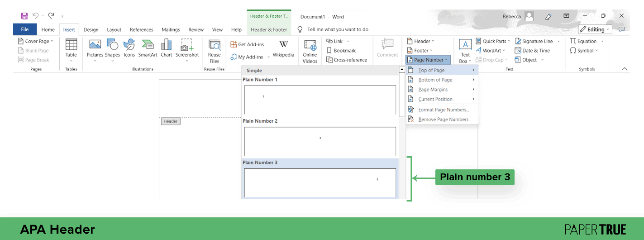Expand the Object dropdown
The width and height of the screenshot is (644, 240).
542,60
